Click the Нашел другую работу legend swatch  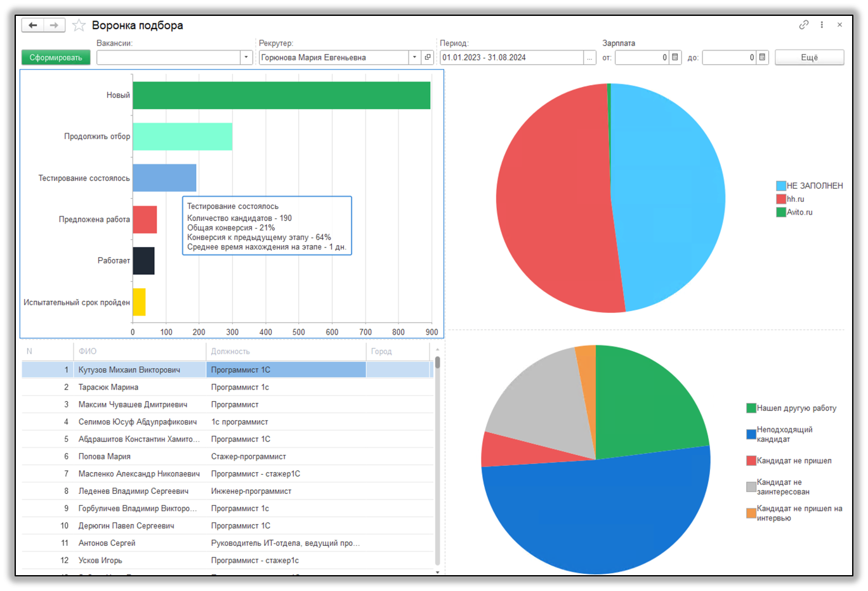coord(751,408)
